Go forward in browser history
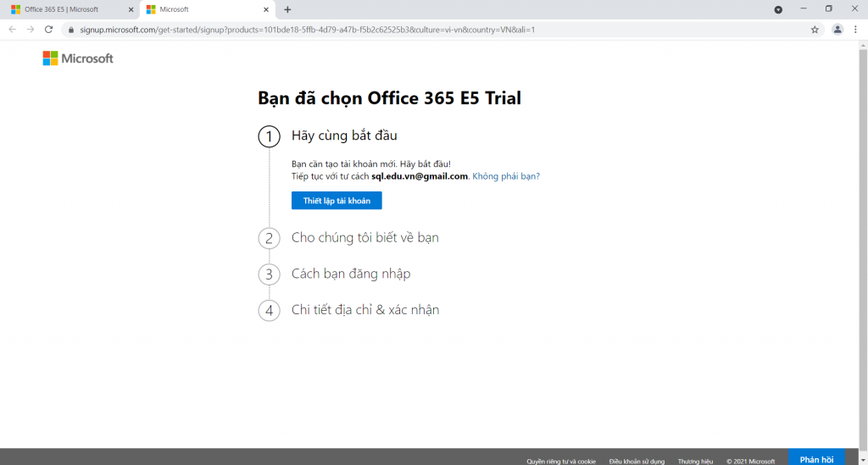868x465 pixels. coord(31,30)
